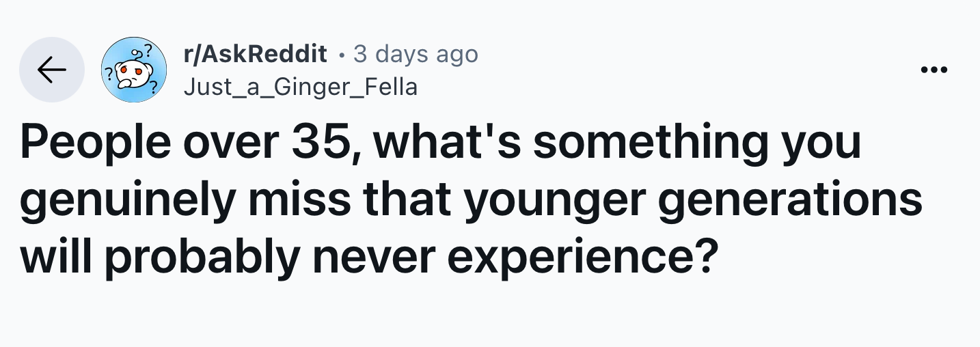Open the Just_a_Ginger_Fella user profile
The width and height of the screenshot is (980, 347).
[301, 87]
